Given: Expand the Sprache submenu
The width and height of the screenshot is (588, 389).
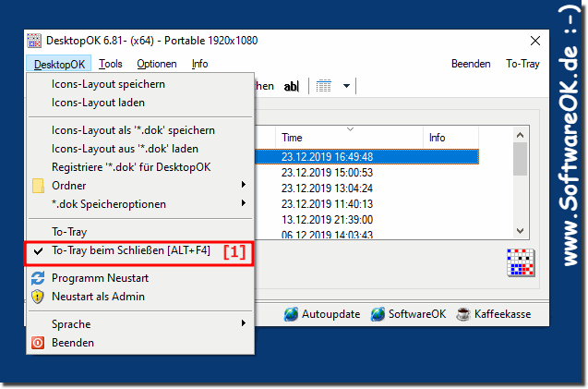Looking at the screenshot, I should (x=244, y=322).
